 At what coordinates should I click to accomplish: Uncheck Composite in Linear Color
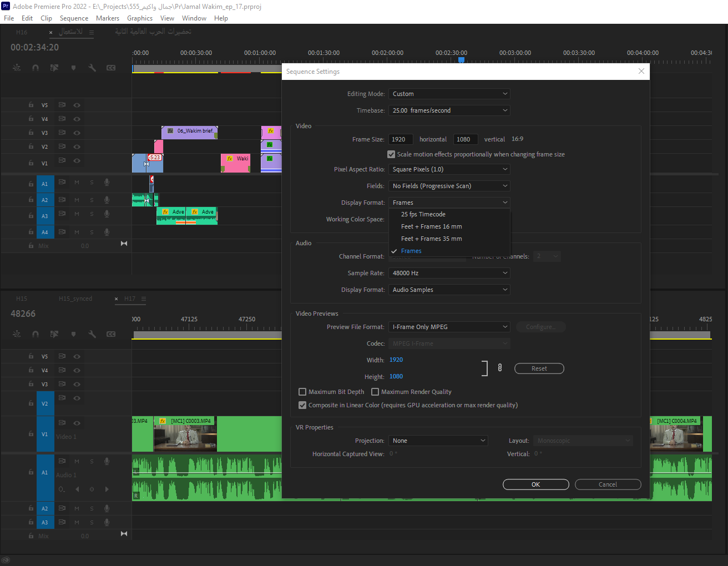tap(302, 405)
